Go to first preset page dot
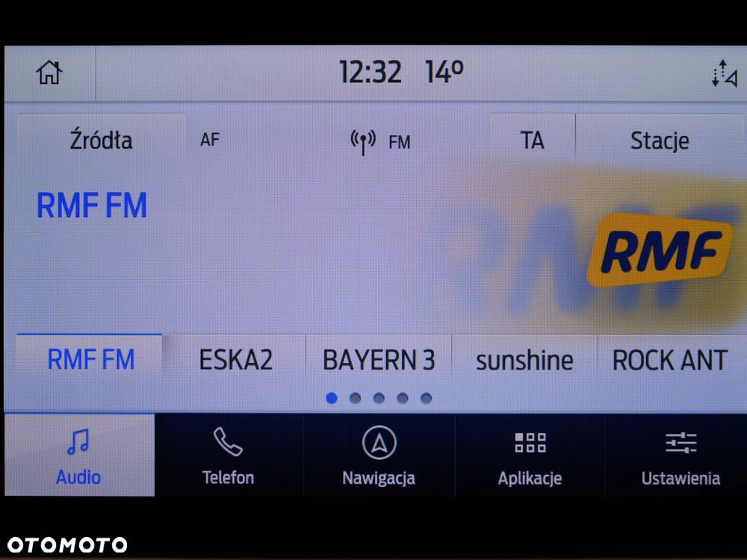Screen dimensions: 747x560 [332, 398]
